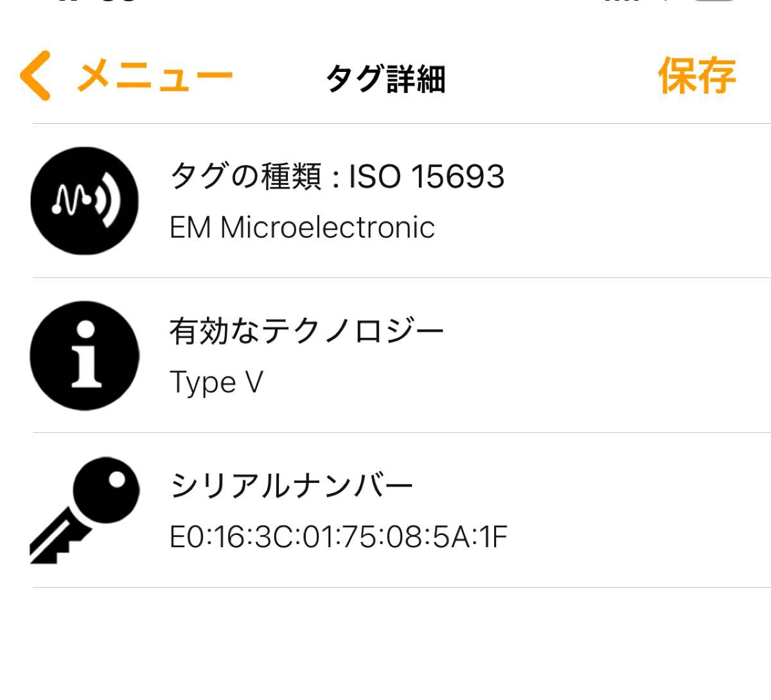Click the ISO 15693 standard number
Image resolution: width=771 pixels, height=700 pixels.
(427, 176)
